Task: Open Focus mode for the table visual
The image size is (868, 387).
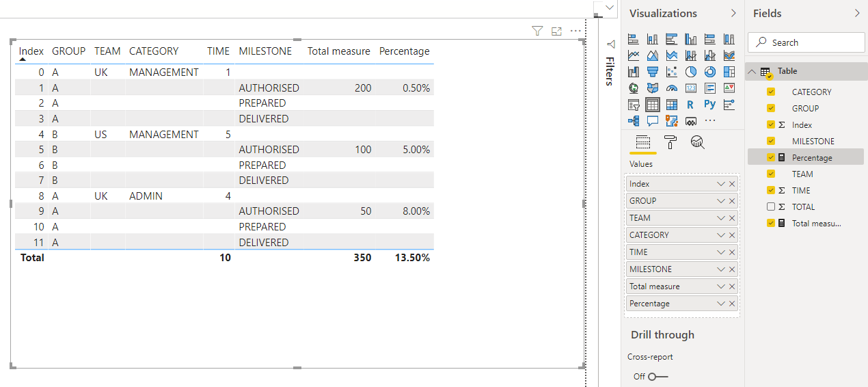Action: click(x=556, y=31)
